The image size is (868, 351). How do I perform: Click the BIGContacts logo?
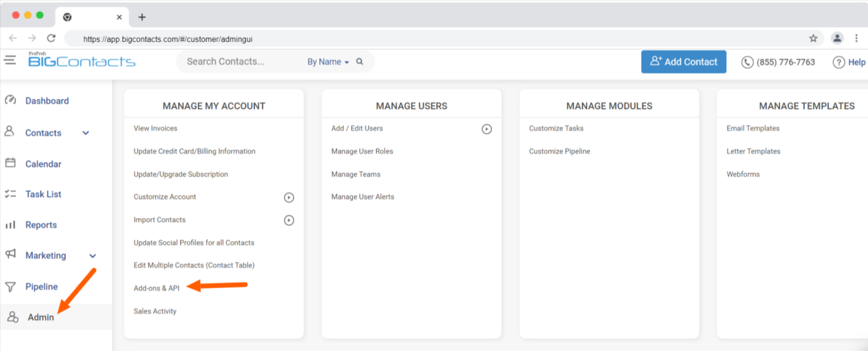pyautogui.click(x=81, y=60)
